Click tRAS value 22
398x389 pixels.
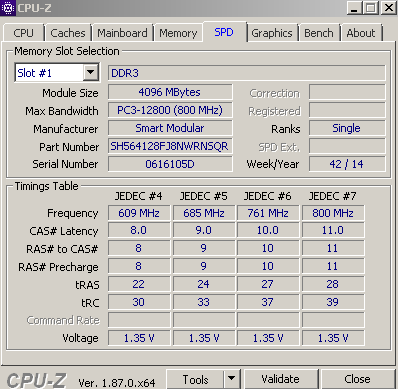point(139,284)
